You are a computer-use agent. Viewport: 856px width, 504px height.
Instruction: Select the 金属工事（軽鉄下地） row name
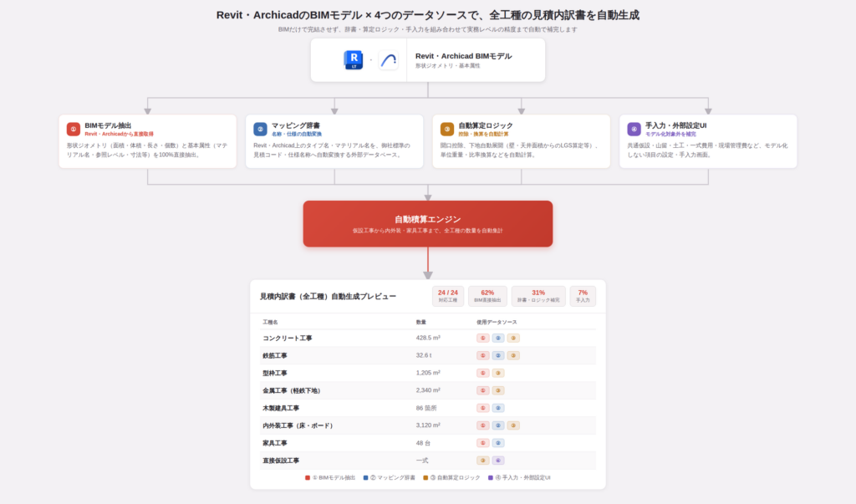click(x=293, y=390)
